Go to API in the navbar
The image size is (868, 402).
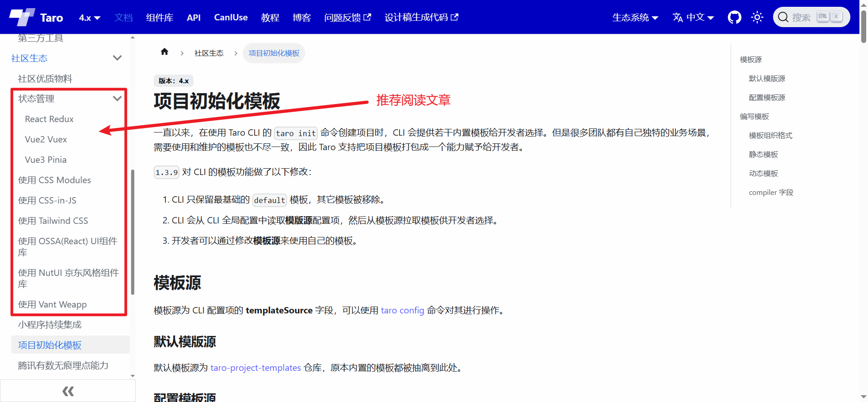tap(193, 18)
